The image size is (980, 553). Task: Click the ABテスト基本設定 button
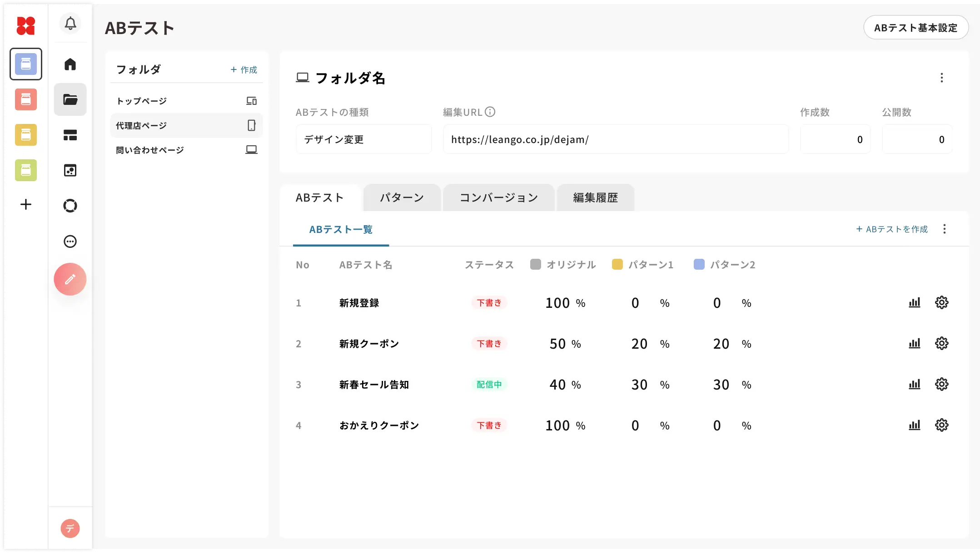(x=915, y=28)
